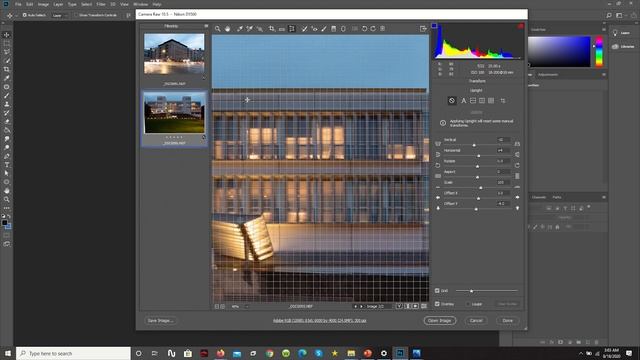Viewport: 640px width, 360px height.
Task: Open workflow options link below preview
Action: click(x=320, y=320)
